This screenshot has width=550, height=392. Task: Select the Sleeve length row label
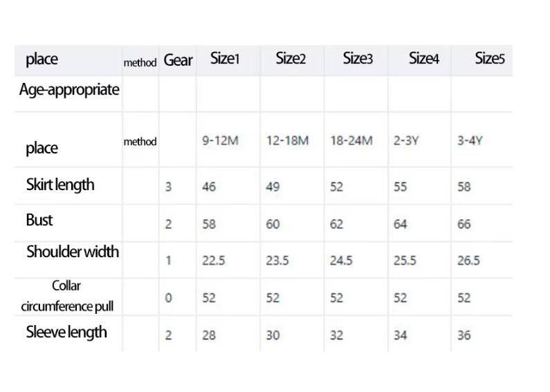point(66,332)
